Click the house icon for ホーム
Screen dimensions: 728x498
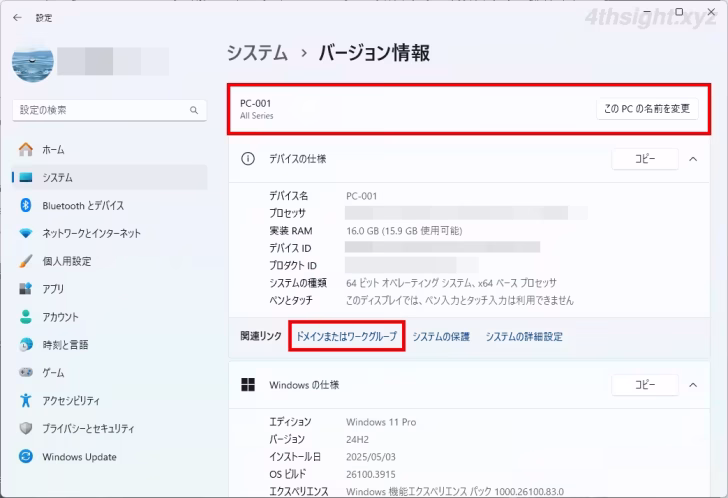(26, 149)
